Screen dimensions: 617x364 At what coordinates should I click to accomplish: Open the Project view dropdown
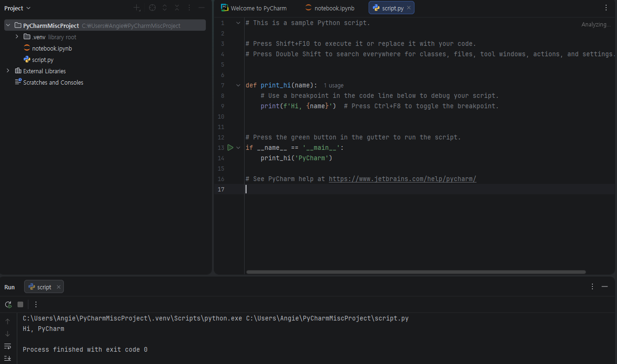(17, 8)
